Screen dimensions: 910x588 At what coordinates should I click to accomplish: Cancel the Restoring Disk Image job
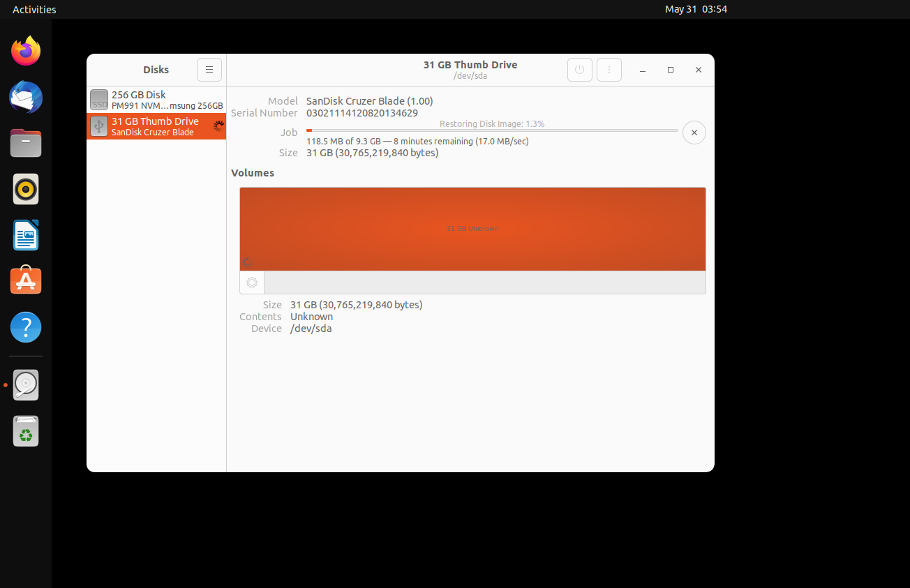click(694, 133)
